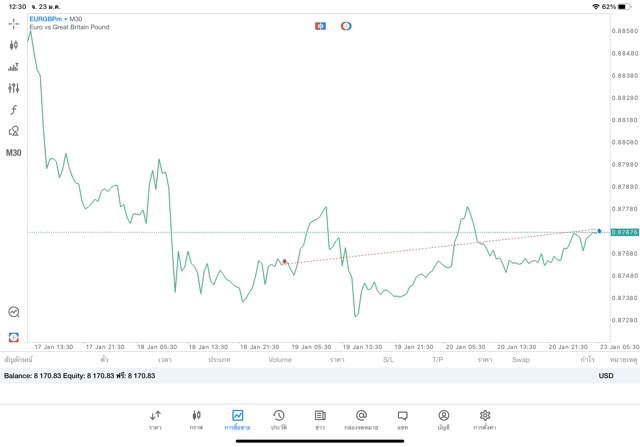Open chart settings sliders icon
The image size is (640, 447).
tap(13, 88)
